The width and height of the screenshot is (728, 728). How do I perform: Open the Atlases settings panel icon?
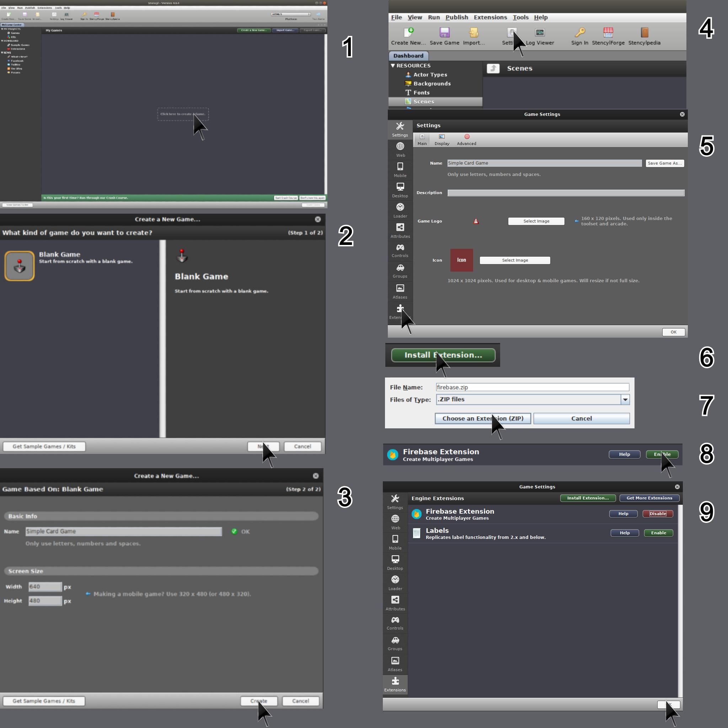coord(400,289)
